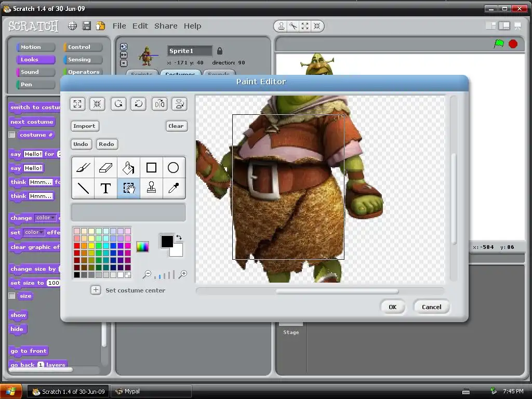Flip image vertically

point(179,104)
